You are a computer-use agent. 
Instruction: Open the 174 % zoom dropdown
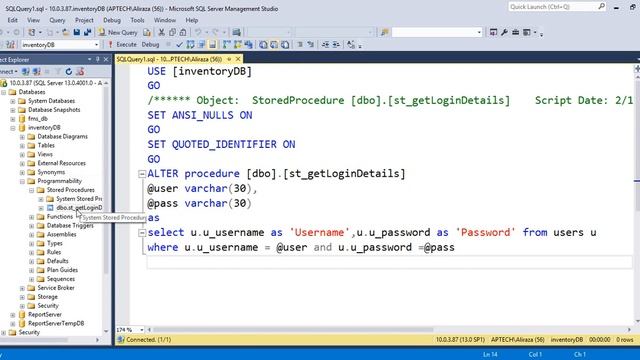142,329
